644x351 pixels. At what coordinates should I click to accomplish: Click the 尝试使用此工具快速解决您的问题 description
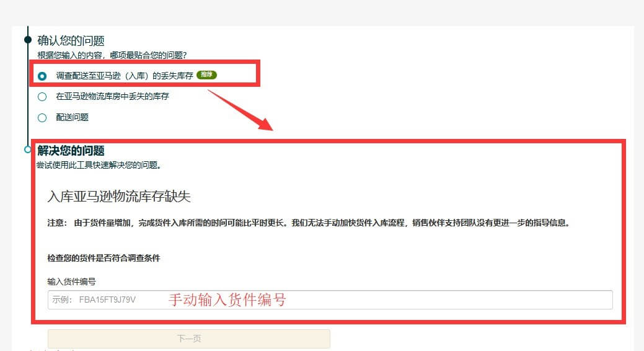point(99,165)
